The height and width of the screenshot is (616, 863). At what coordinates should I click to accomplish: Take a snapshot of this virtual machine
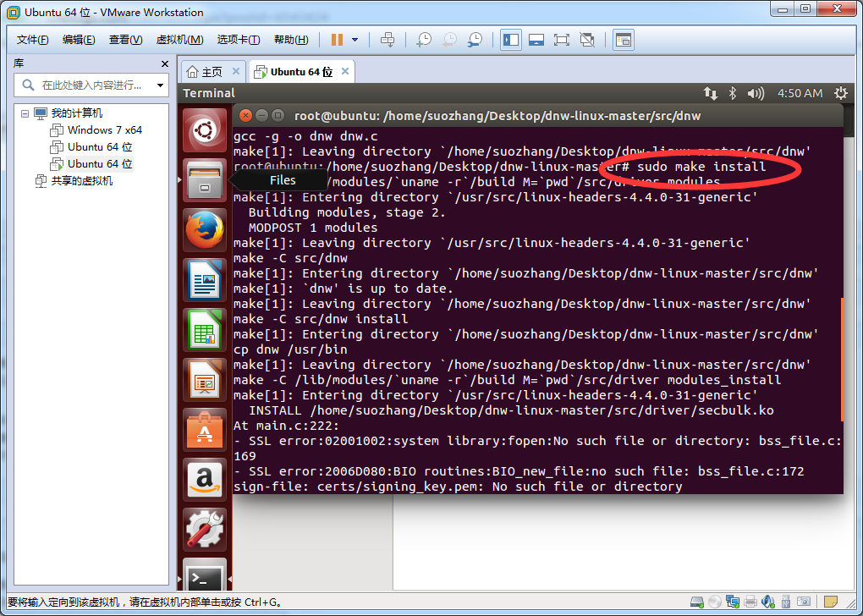tap(424, 40)
